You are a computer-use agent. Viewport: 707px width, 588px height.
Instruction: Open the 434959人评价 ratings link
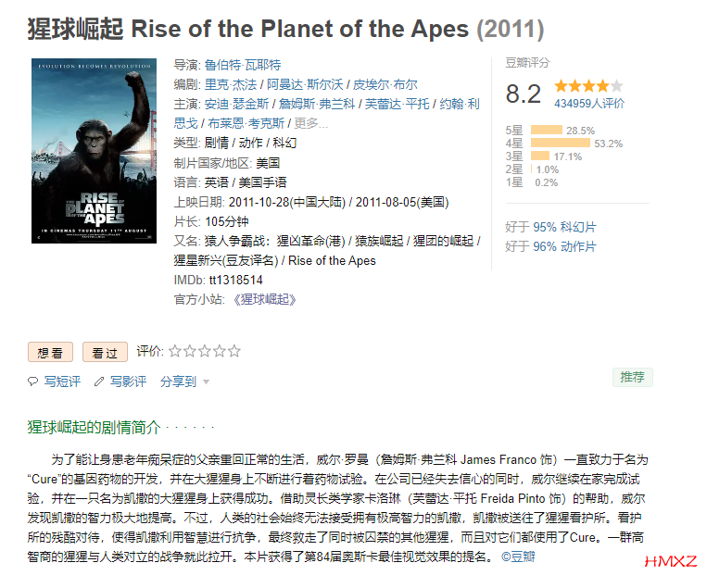point(588,104)
